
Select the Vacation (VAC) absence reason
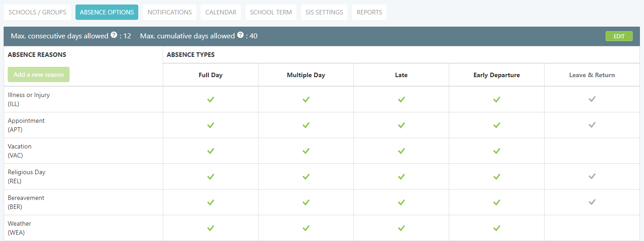20,151
